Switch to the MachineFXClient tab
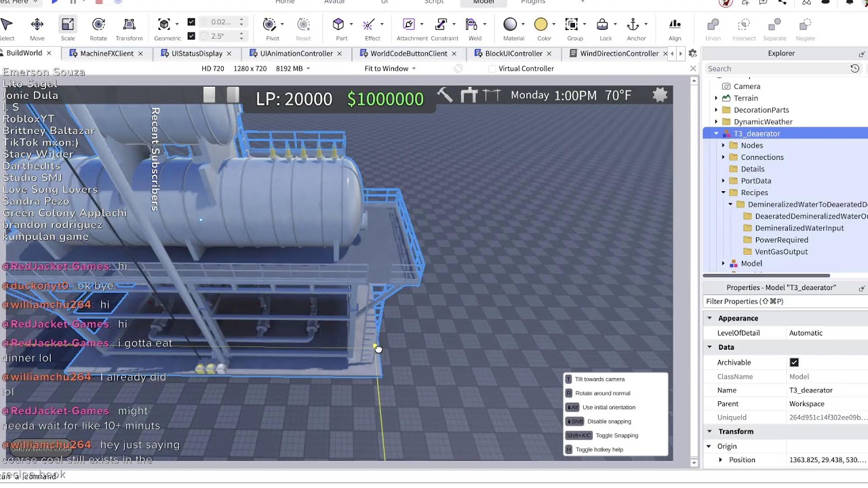 click(106, 54)
